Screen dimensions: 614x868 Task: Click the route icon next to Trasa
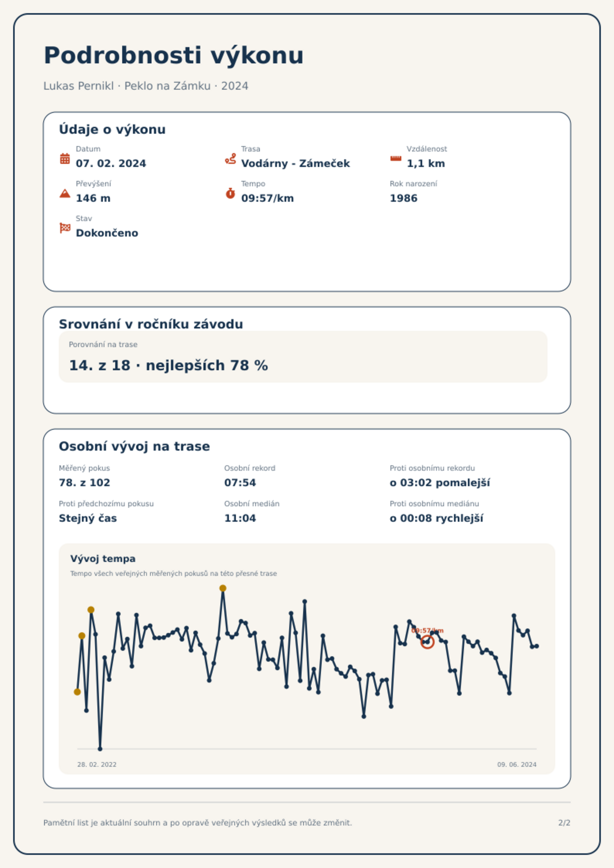tap(230, 158)
